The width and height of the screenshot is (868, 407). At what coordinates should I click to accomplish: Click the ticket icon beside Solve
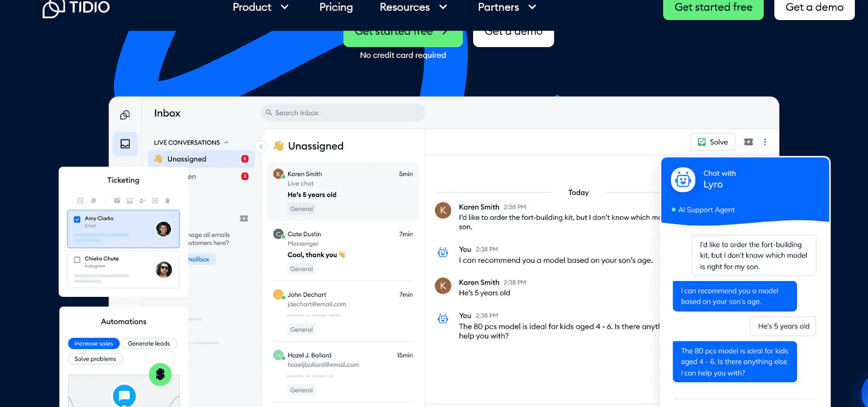(x=749, y=142)
